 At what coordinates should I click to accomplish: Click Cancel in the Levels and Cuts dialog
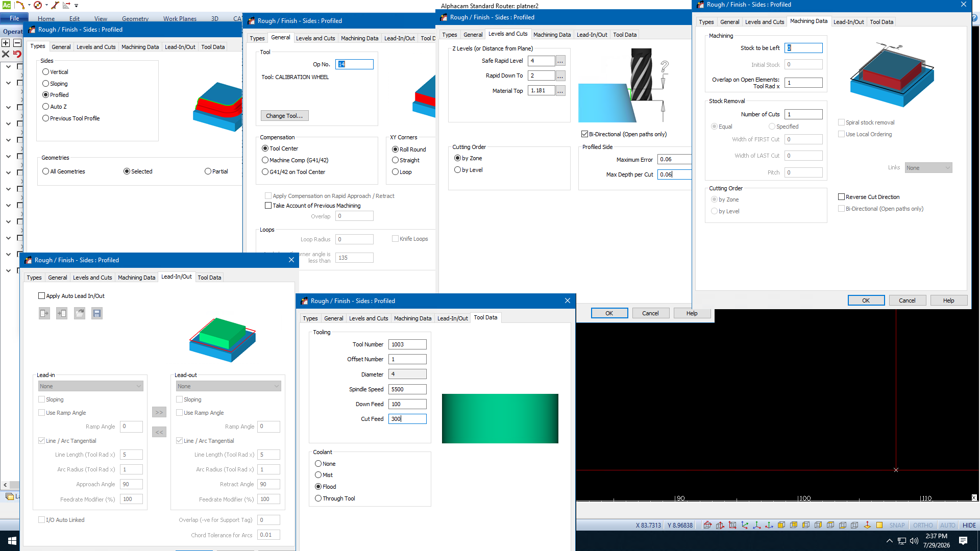point(650,313)
